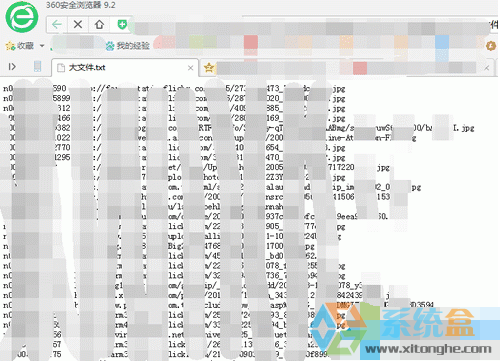This screenshot has height=361, width=502.
Task: Go back with the green arrow button
Action: point(57,24)
